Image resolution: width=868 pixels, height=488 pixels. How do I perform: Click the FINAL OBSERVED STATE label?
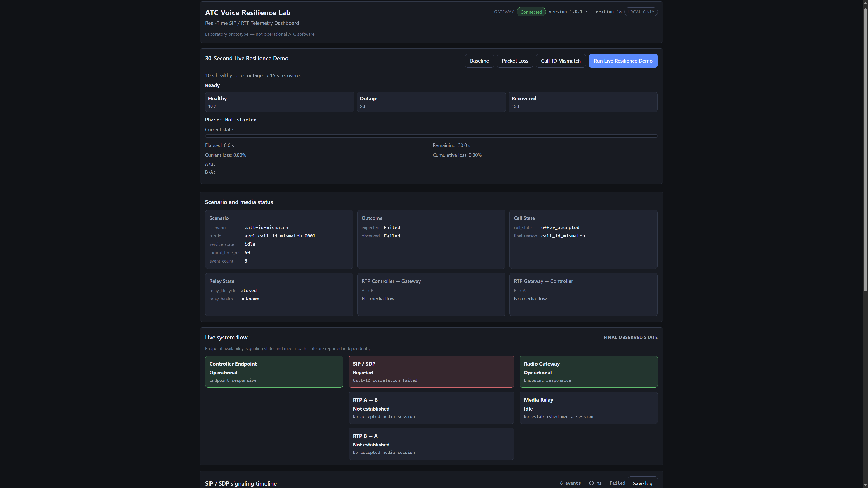pyautogui.click(x=630, y=338)
